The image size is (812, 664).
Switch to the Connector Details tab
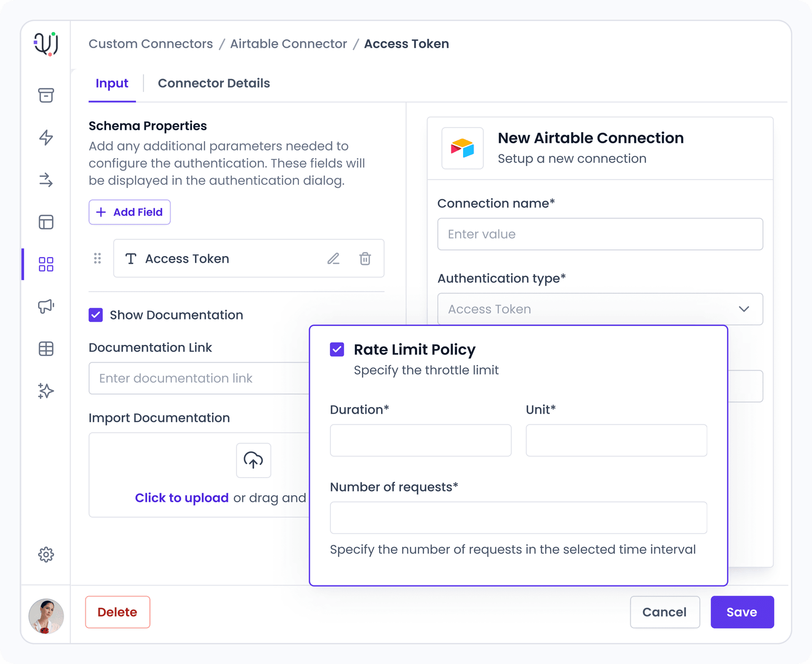(x=214, y=83)
